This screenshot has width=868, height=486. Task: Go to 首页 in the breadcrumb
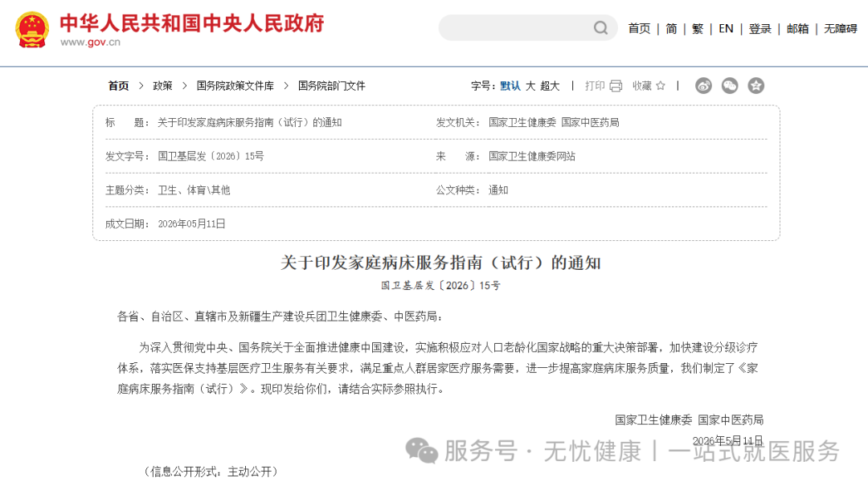pyautogui.click(x=118, y=86)
